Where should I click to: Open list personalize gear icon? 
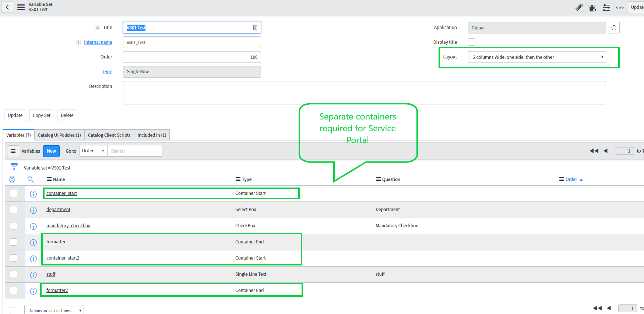pos(12,179)
